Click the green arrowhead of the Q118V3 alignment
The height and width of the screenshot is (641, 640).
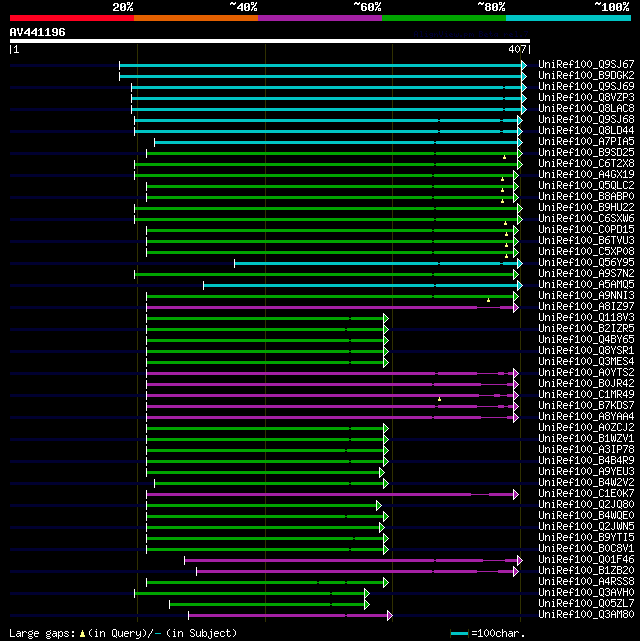(x=386, y=318)
